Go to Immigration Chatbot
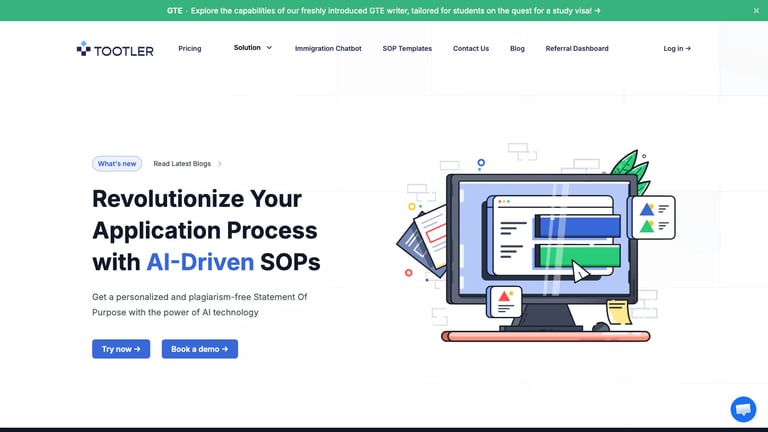Image resolution: width=768 pixels, height=432 pixels. pyautogui.click(x=328, y=48)
